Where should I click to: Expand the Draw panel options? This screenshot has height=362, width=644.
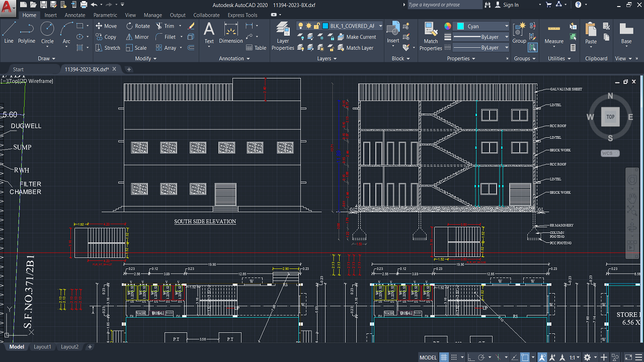click(x=47, y=58)
